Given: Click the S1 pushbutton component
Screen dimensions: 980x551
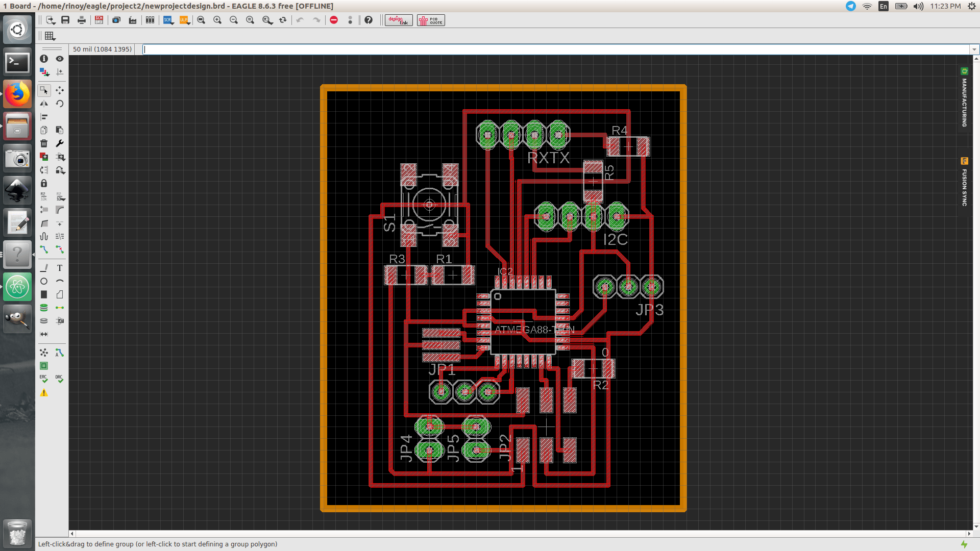Looking at the screenshot, I should click(x=429, y=205).
